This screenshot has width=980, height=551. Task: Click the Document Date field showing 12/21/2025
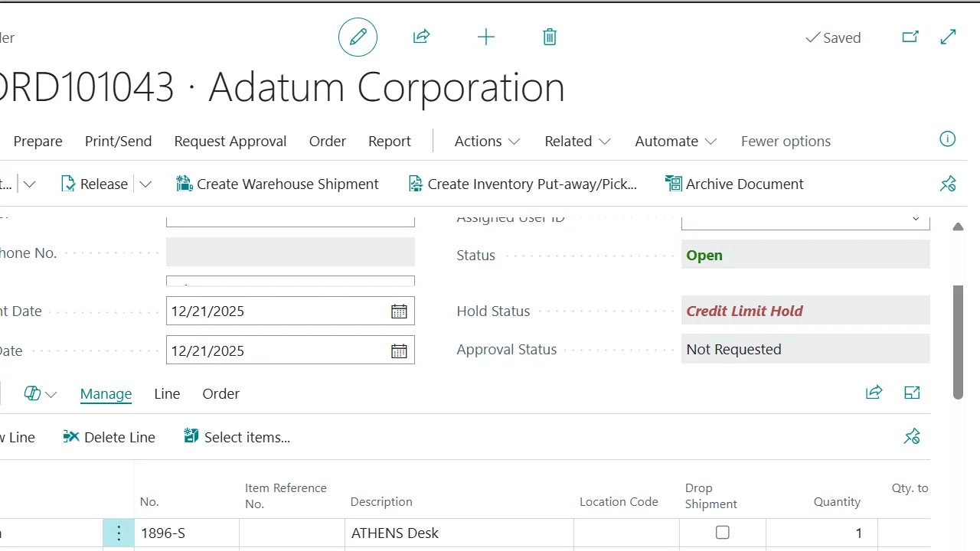coord(290,311)
